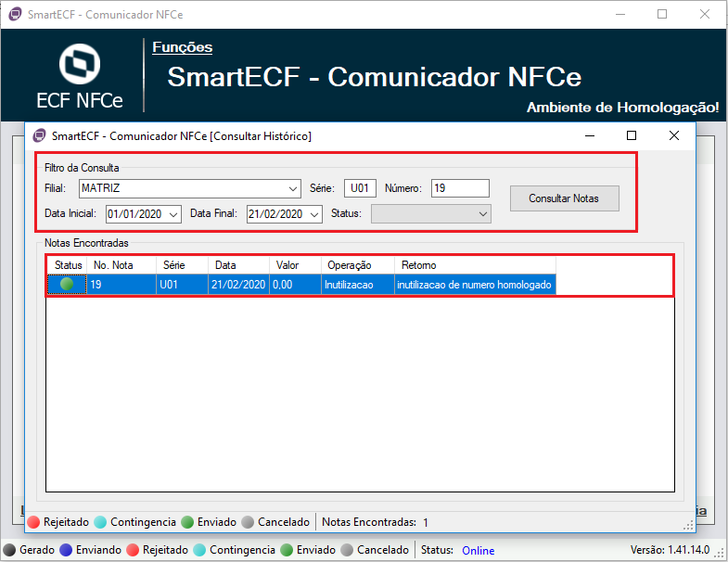
Task: Click the Online status text
Action: [478, 550]
